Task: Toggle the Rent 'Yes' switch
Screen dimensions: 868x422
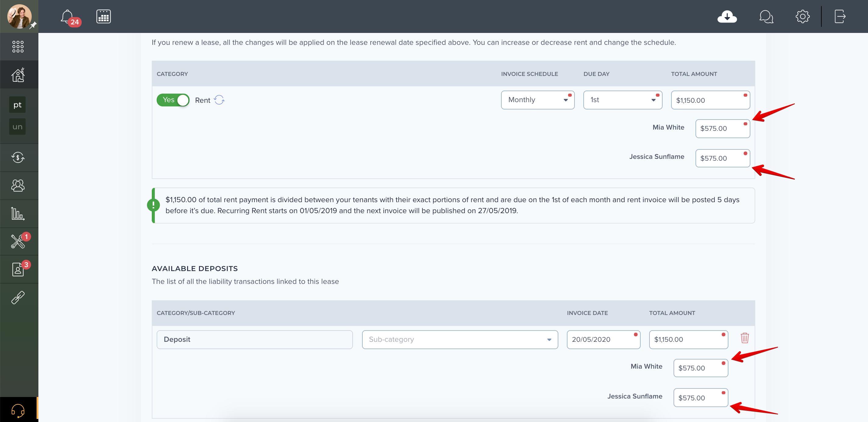Action: (x=173, y=100)
